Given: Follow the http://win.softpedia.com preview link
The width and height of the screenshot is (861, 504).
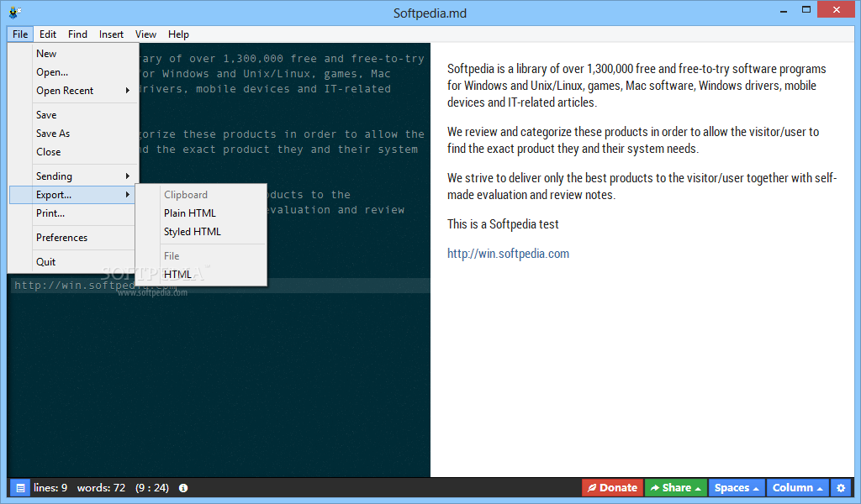Looking at the screenshot, I should coord(508,254).
